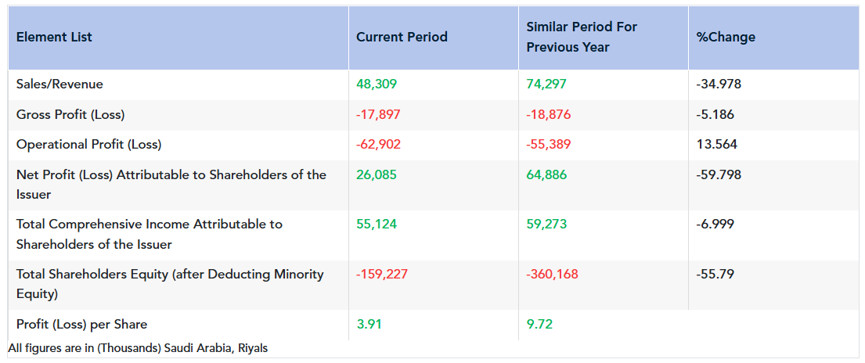Click current period sales value 48,309

pos(376,84)
